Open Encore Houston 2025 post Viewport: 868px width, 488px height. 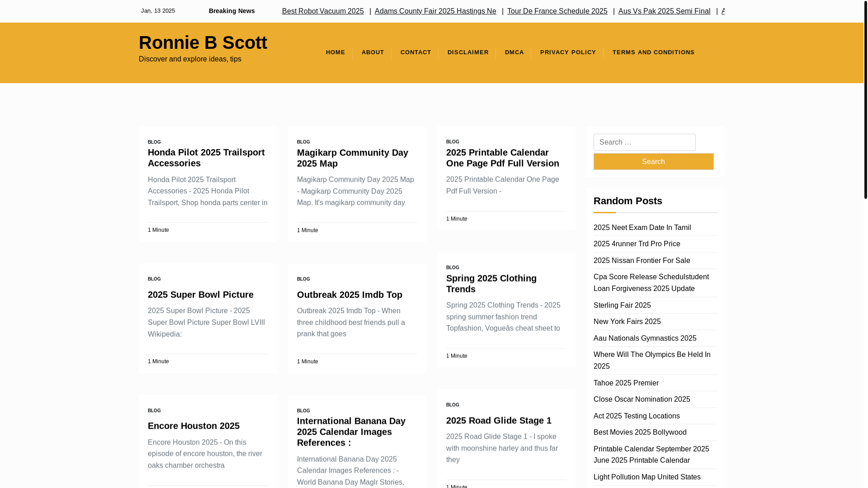(193, 426)
